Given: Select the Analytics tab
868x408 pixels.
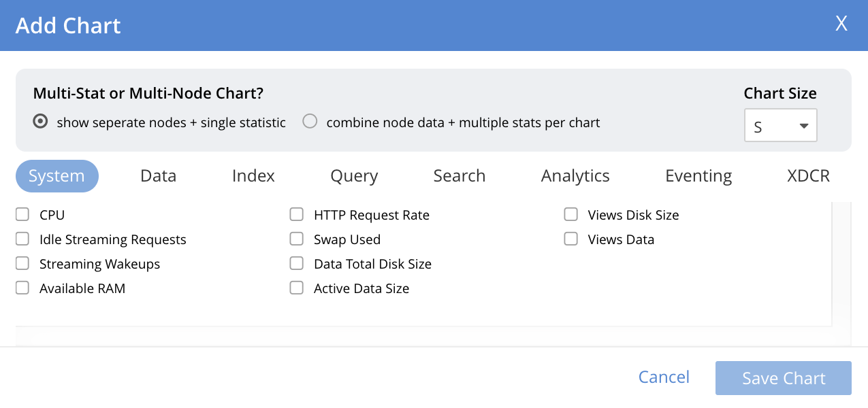Looking at the screenshot, I should click(x=575, y=175).
